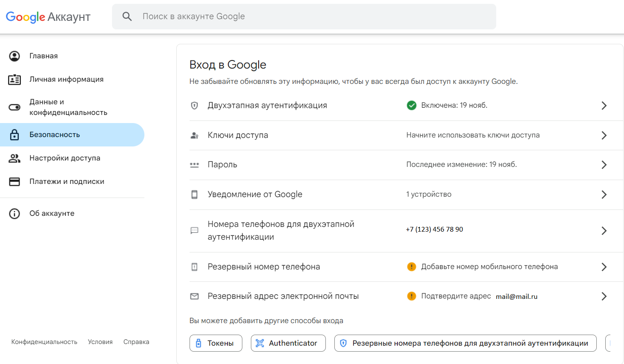This screenshot has height=364, width=624.
Task: Click the phone icon beside Резервный номер телефона
Action: (x=194, y=267)
